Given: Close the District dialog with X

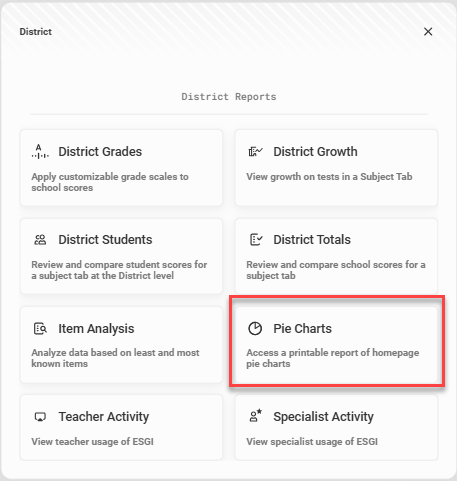Looking at the screenshot, I should [428, 32].
